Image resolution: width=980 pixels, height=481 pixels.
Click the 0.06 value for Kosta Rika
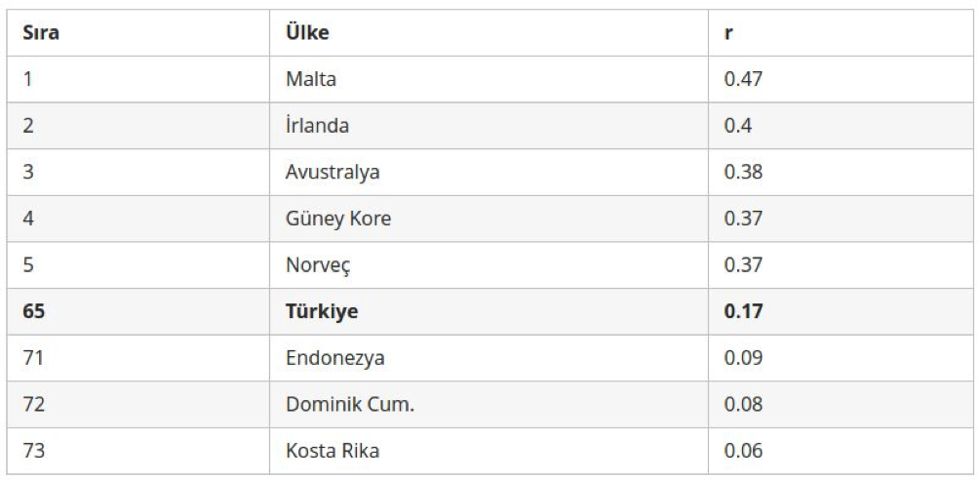[x=743, y=451]
